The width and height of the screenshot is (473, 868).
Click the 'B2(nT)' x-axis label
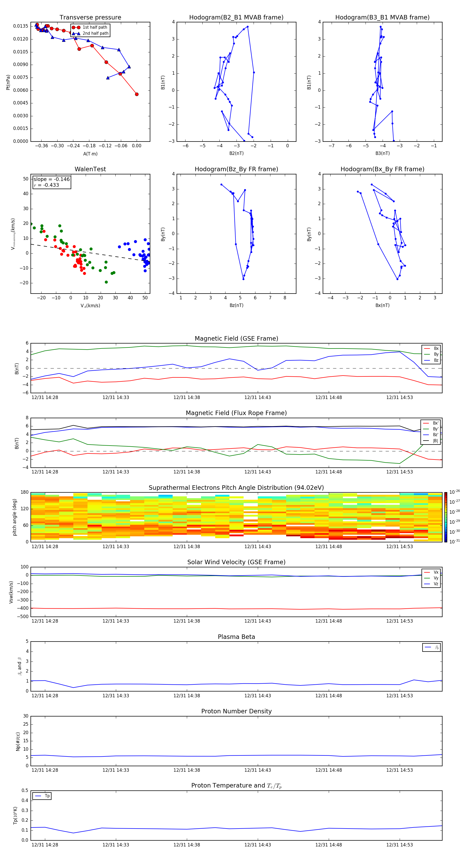[x=236, y=153]
